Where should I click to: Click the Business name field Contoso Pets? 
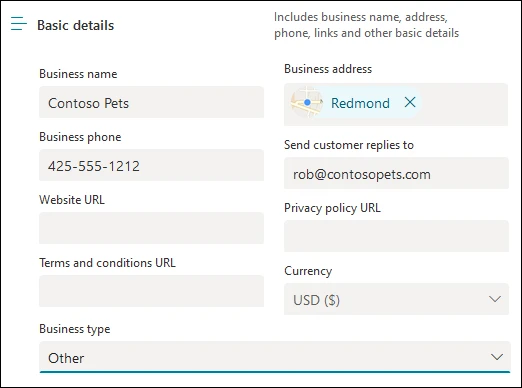pos(151,102)
